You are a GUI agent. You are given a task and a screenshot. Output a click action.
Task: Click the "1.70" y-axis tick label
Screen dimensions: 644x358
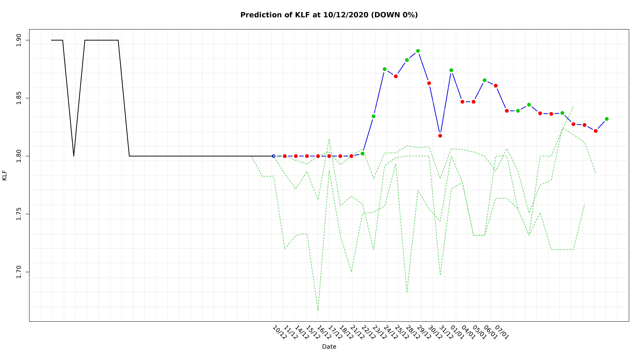point(19,272)
